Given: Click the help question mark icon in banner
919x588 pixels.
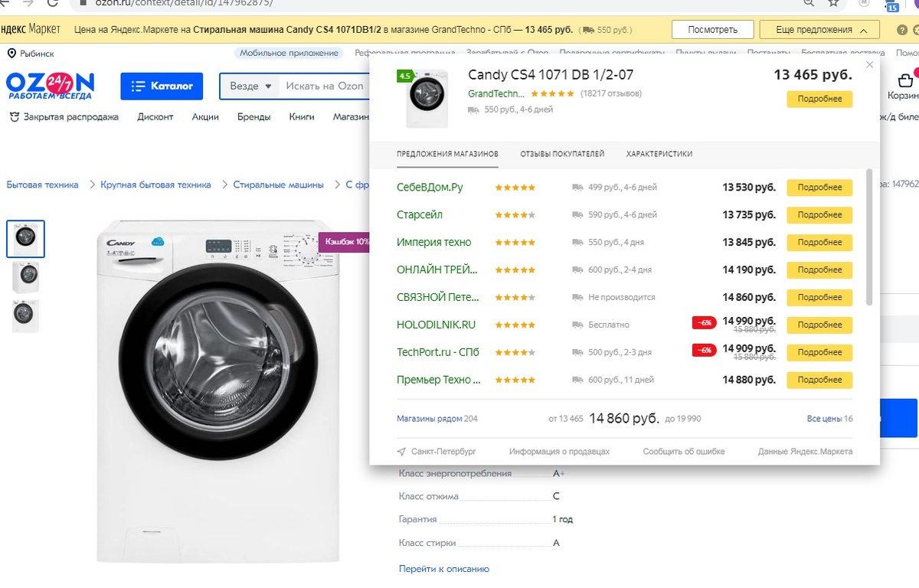Looking at the screenshot, I should click(x=902, y=30).
